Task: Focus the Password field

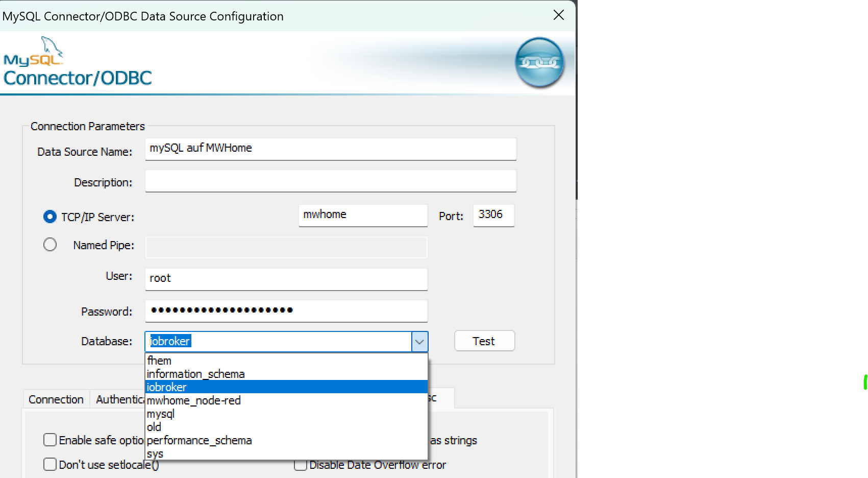Action: 286,310
